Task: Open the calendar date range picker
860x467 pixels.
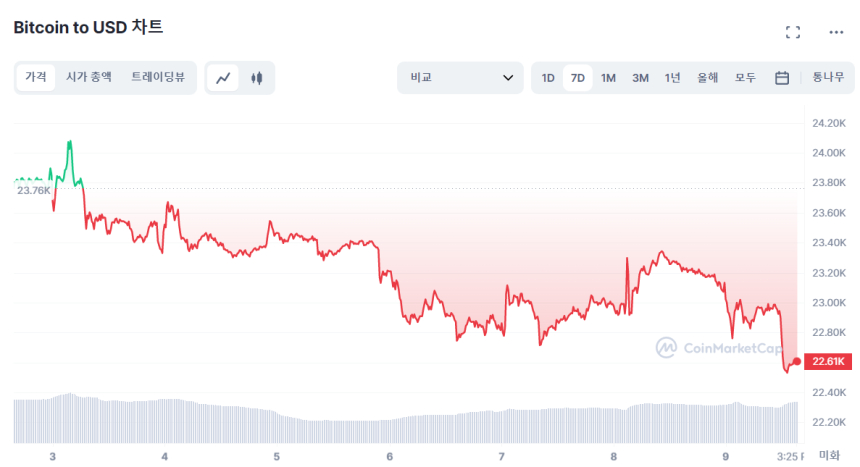Action: click(782, 78)
